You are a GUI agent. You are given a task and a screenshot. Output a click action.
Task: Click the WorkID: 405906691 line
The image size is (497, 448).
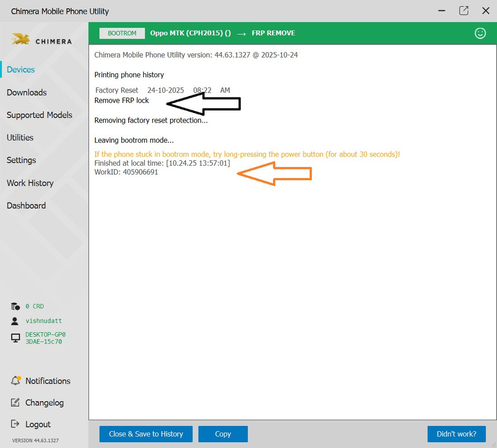(126, 172)
